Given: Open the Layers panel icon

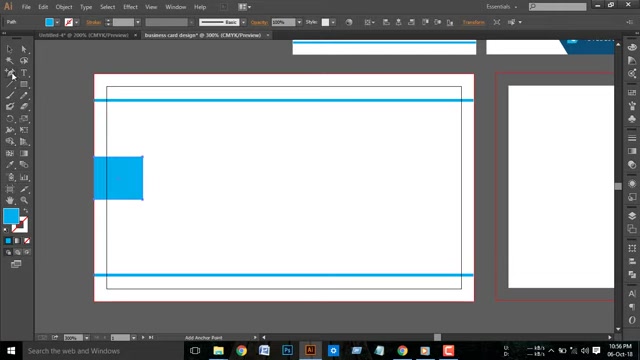Looking at the screenshot, I should tap(632, 216).
